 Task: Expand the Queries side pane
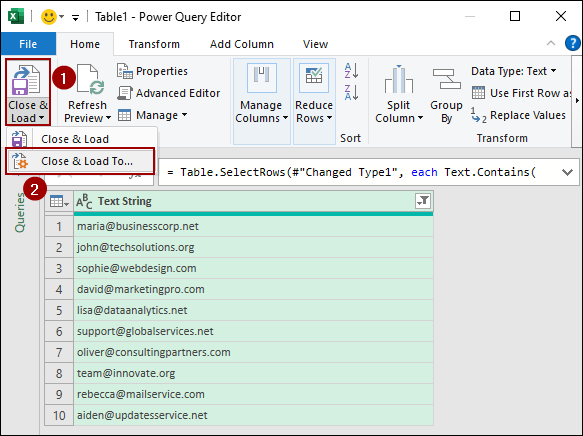click(20, 213)
